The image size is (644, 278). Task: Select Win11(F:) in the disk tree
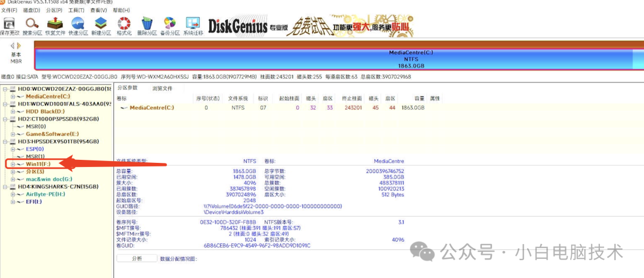[x=38, y=164]
